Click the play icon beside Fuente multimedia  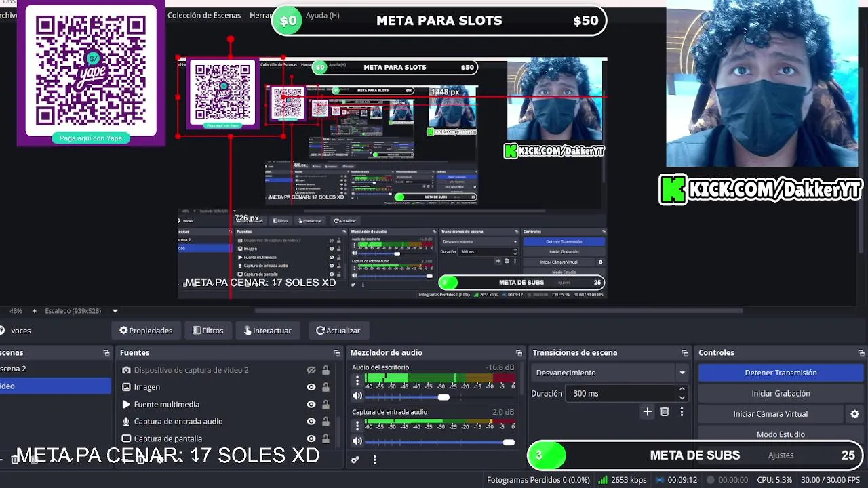tap(126, 404)
